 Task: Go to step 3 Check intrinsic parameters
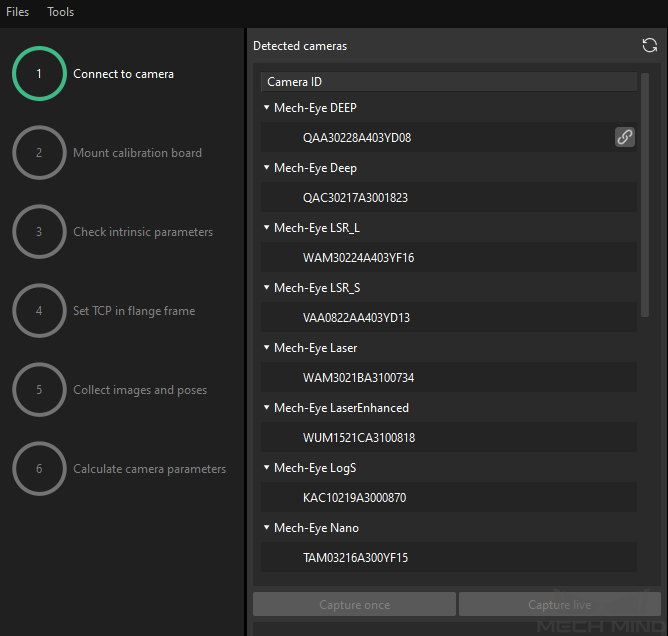[113, 232]
